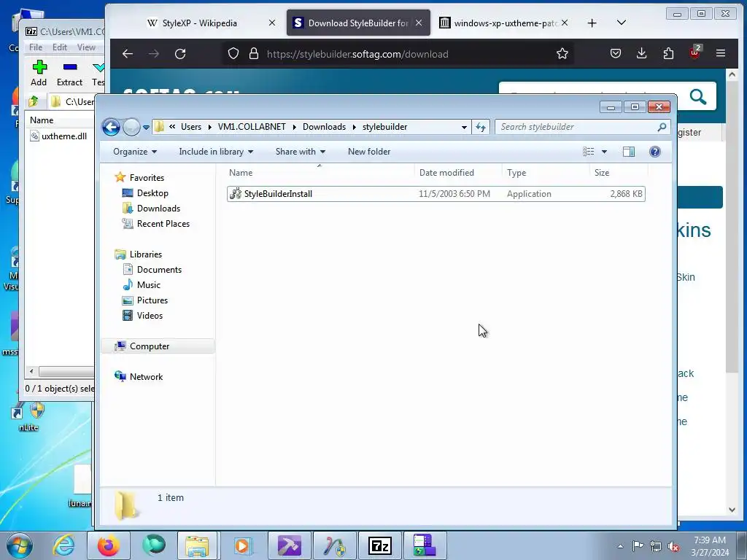Sort by Size column header
The height and width of the screenshot is (560, 747).
[619, 172]
